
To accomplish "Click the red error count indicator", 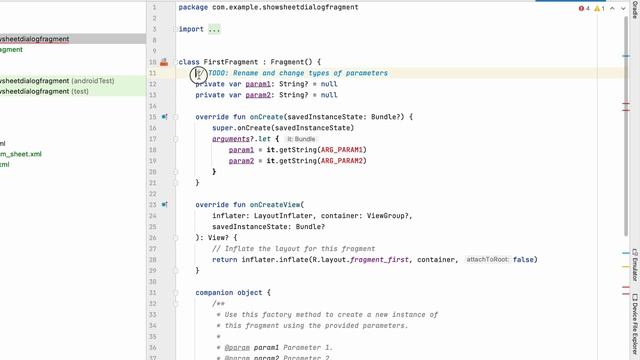I will tap(584, 8).
